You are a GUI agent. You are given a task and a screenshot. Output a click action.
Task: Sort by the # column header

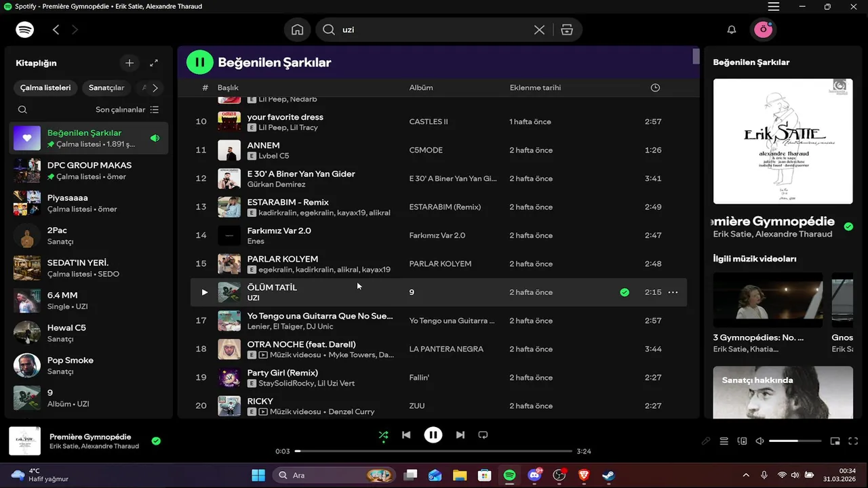pyautogui.click(x=205, y=87)
